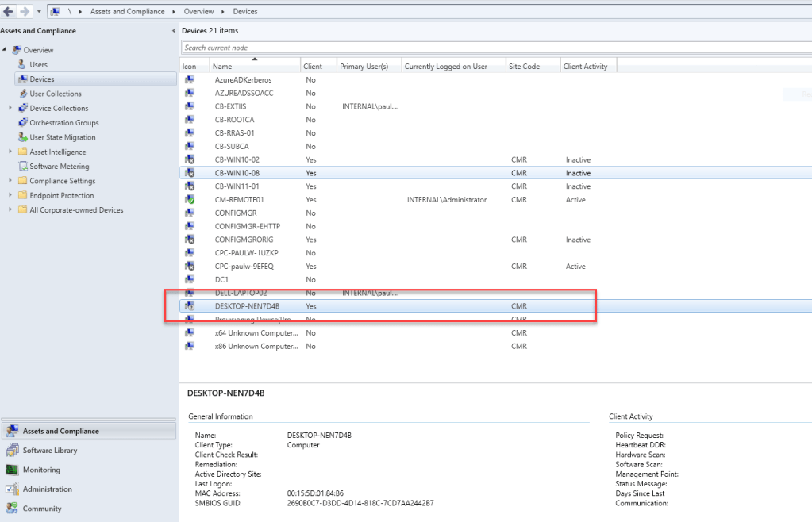The image size is (812, 522).
Task: Click the CM-REMOTE01 device icon
Action: point(190,200)
